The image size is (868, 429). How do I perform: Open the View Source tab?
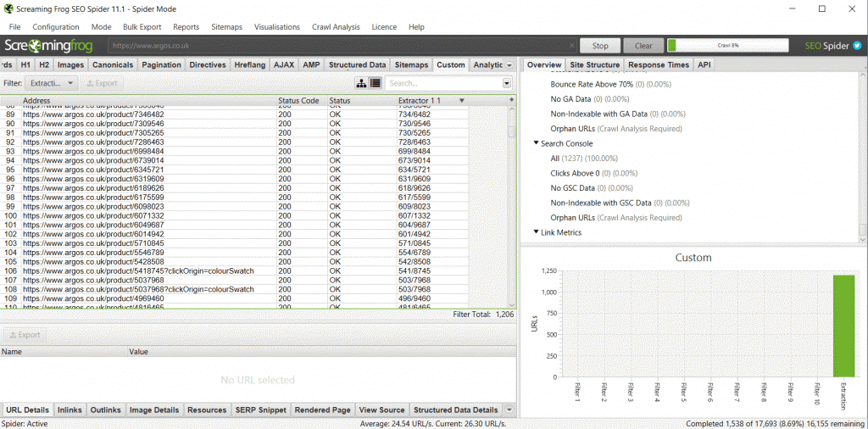(x=381, y=410)
